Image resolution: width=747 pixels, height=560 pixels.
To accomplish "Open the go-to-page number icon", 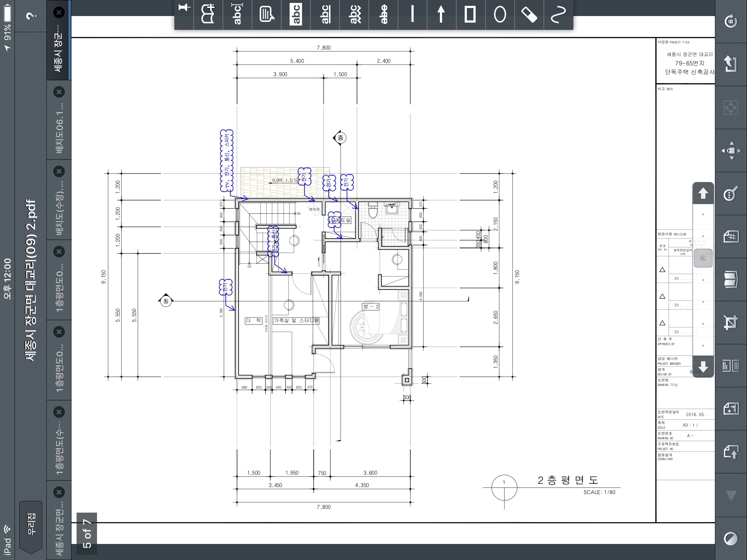I will (x=731, y=236).
